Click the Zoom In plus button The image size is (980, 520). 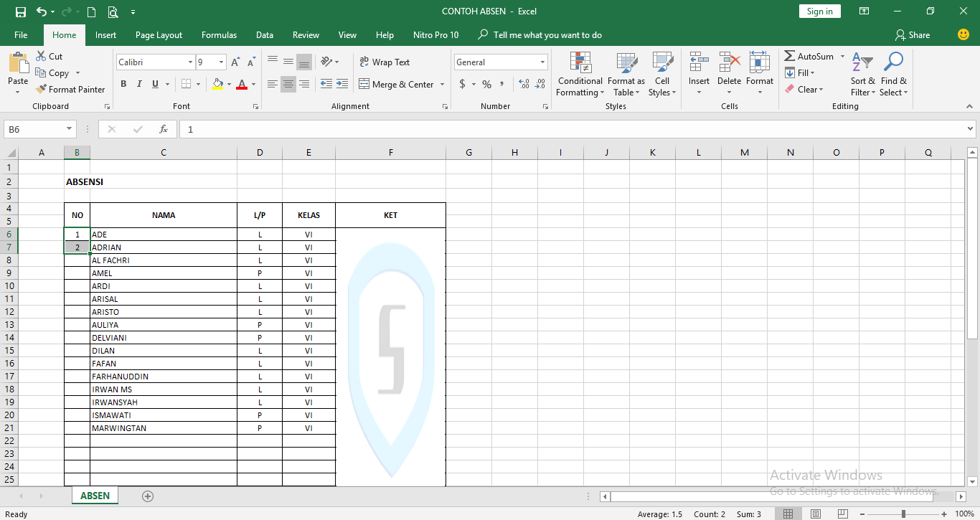[x=944, y=514]
